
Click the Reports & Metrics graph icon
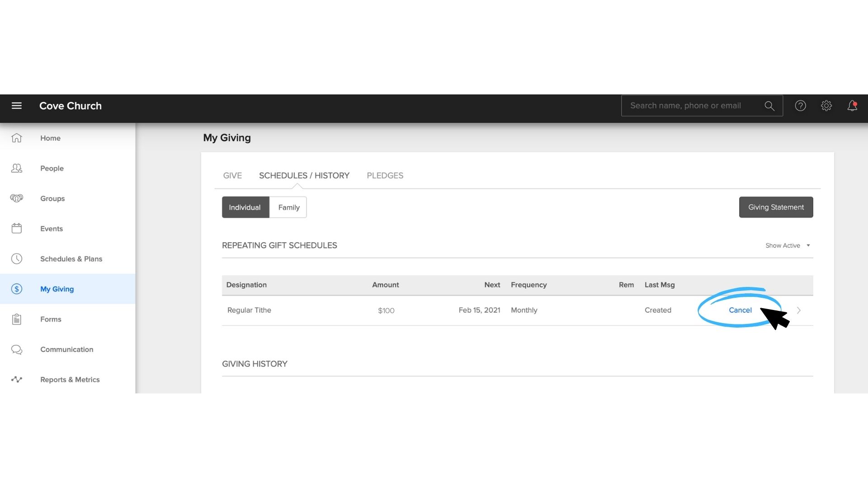point(17,380)
